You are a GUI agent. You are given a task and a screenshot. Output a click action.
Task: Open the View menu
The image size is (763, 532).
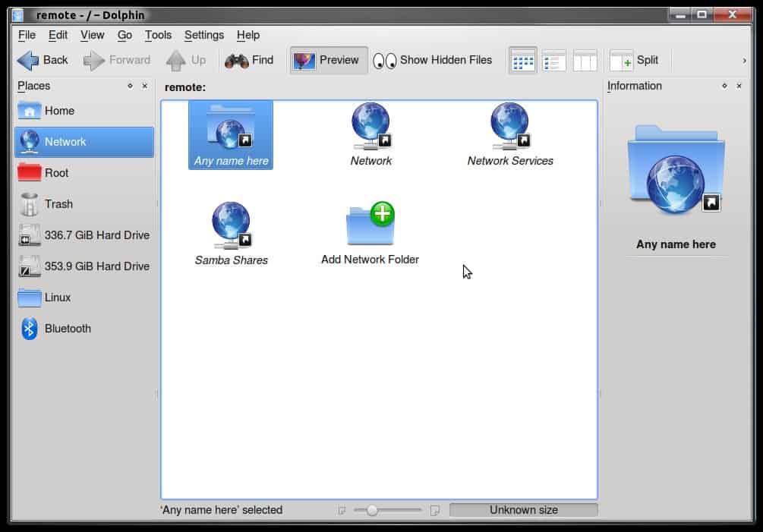click(93, 35)
